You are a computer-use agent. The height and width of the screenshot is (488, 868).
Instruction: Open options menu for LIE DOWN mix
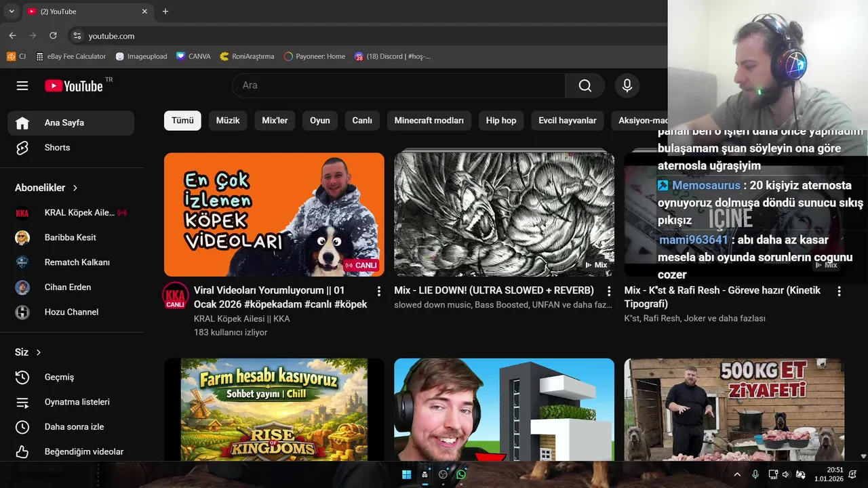(x=608, y=291)
